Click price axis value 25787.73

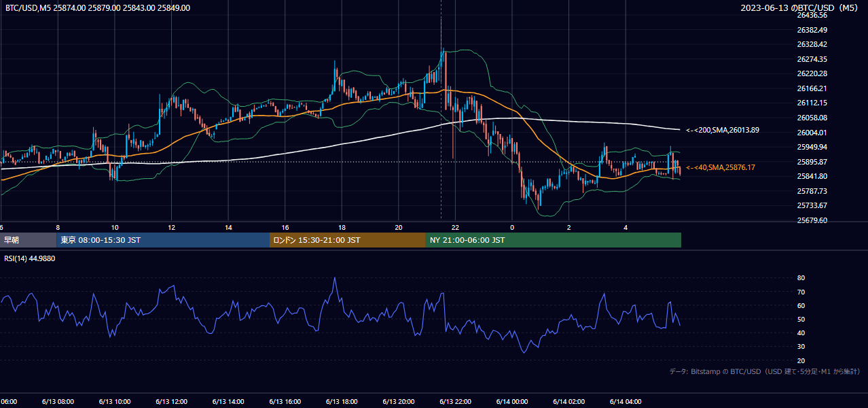(x=812, y=191)
